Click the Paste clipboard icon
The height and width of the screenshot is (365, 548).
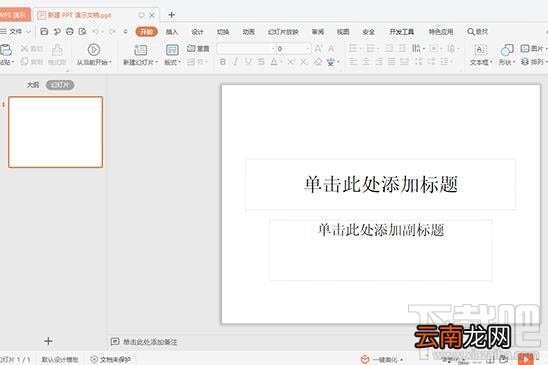click(6, 50)
